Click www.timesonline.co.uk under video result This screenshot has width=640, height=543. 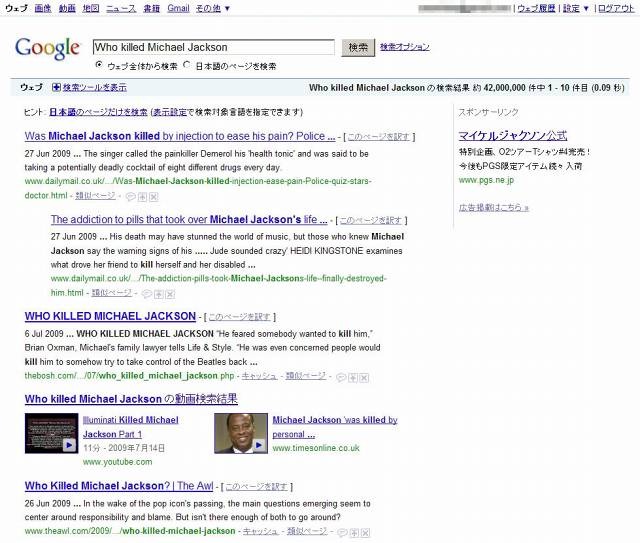(316, 448)
